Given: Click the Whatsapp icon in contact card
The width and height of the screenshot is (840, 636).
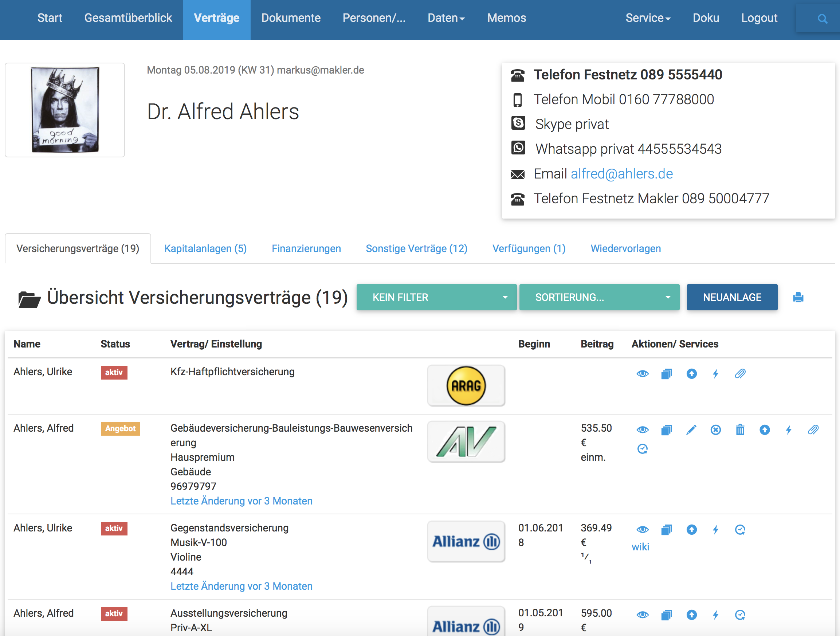Looking at the screenshot, I should (x=518, y=148).
